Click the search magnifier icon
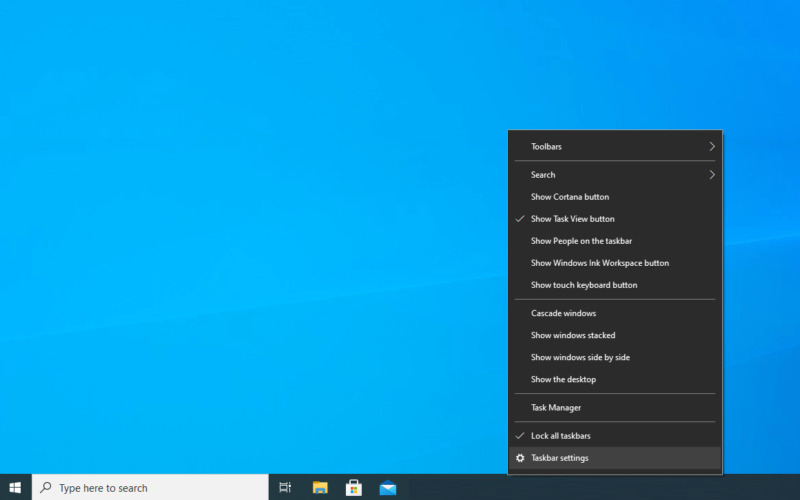The height and width of the screenshot is (500, 800). click(46, 487)
